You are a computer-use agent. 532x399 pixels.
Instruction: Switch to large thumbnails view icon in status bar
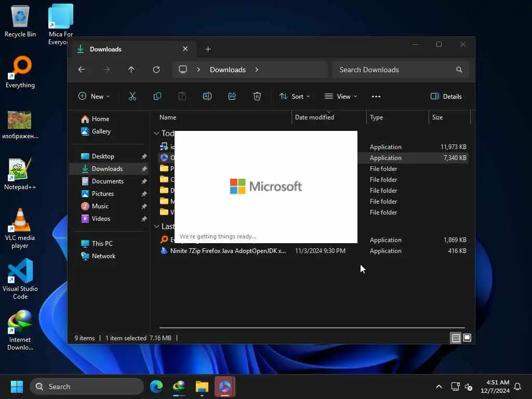tap(467, 338)
